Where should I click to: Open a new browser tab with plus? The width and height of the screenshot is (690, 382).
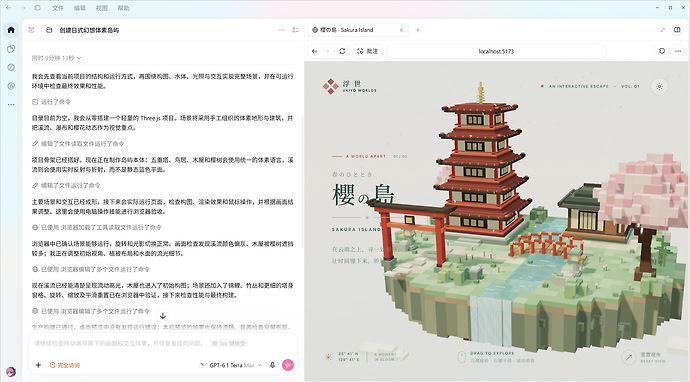[418, 30]
